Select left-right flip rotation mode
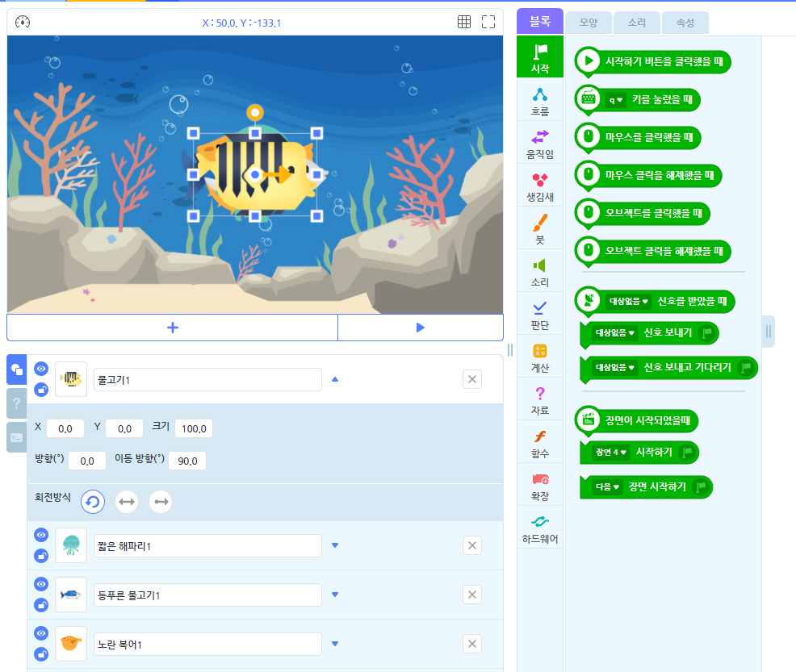 pos(127,502)
